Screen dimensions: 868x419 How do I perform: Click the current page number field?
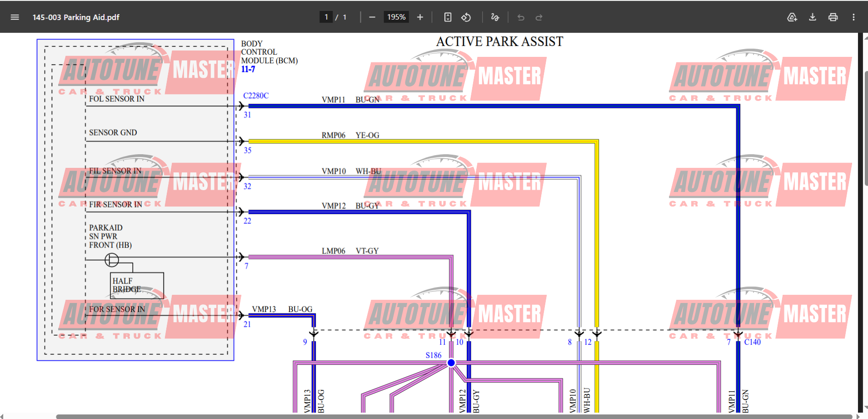326,17
